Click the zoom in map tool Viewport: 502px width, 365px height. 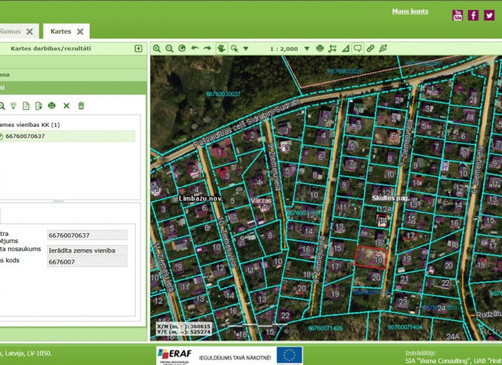(157, 49)
